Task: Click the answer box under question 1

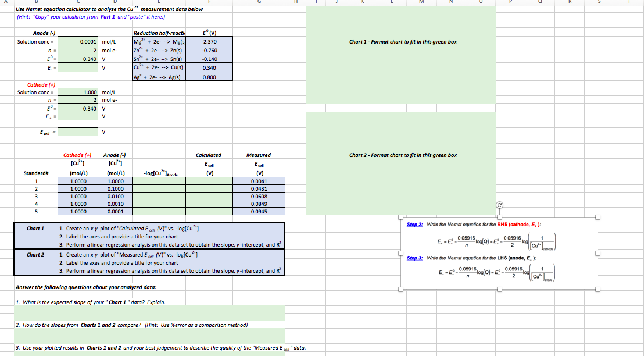Action: pos(149,314)
